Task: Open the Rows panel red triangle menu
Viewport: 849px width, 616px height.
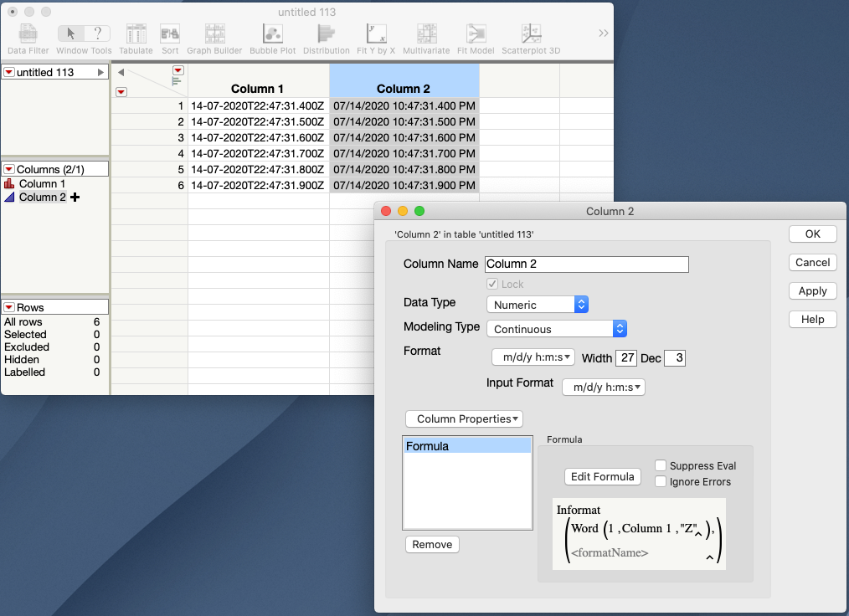Action: (x=11, y=305)
